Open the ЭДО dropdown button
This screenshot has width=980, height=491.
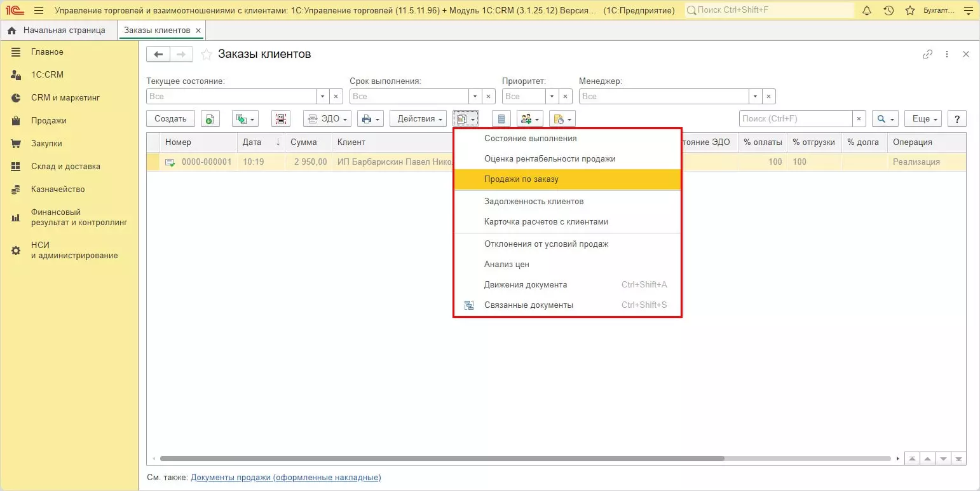pos(327,119)
